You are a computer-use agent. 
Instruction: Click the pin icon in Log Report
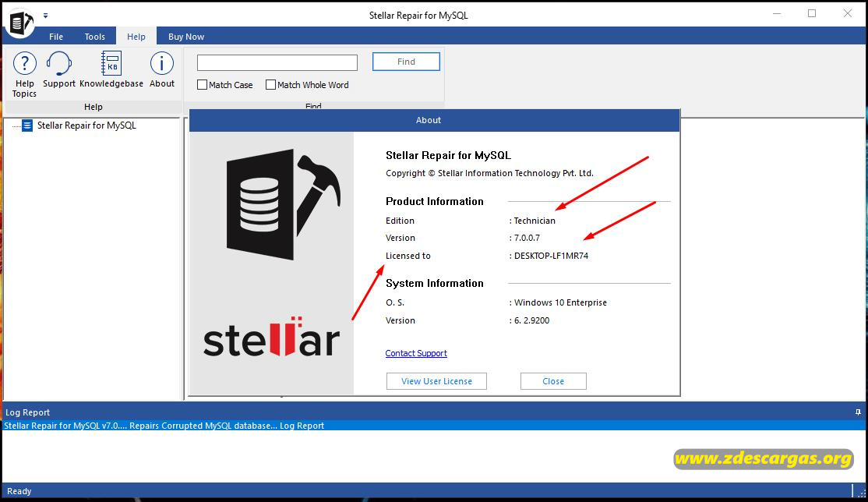coord(858,412)
